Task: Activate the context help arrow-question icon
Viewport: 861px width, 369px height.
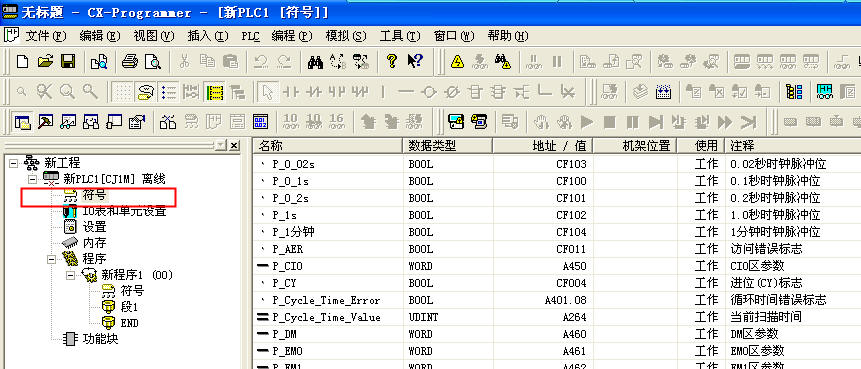Action: pos(415,61)
